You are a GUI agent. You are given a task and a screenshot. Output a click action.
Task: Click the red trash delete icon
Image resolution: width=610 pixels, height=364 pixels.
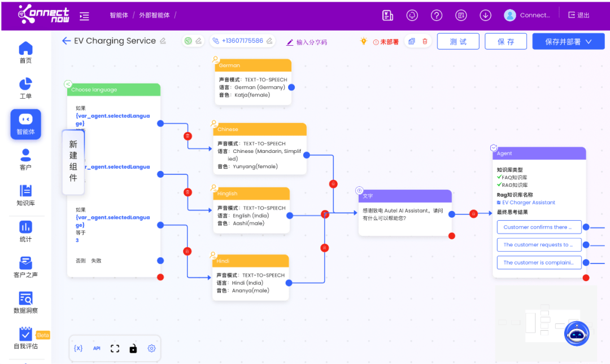tap(425, 41)
